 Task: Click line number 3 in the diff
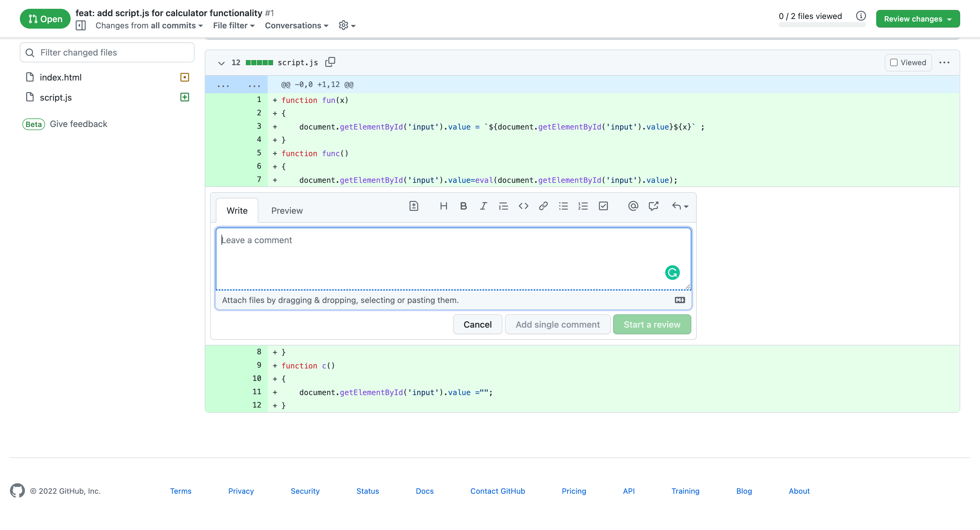[259, 126]
